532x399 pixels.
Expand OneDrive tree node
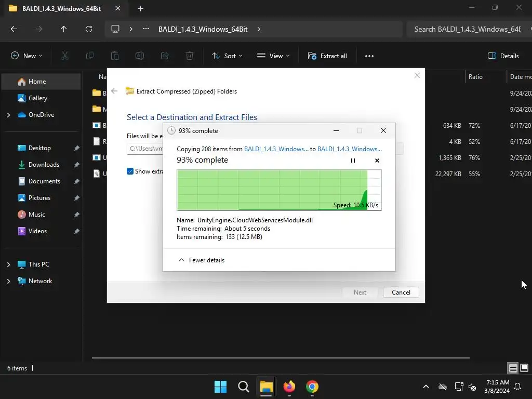coord(8,115)
